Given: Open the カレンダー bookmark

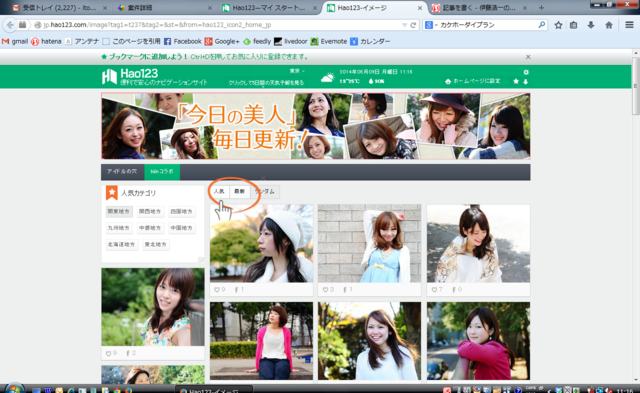Looking at the screenshot, I should tap(370, 41).
